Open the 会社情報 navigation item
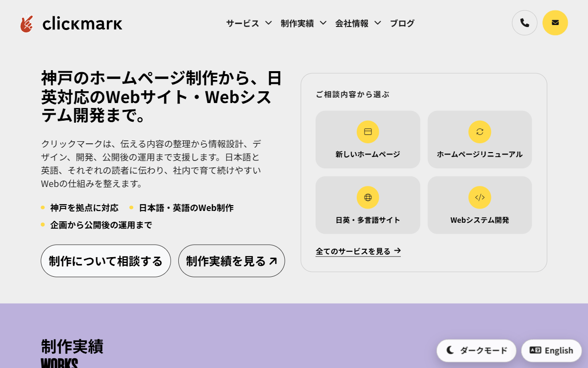588x368 pixels. [x=352, y=23]
